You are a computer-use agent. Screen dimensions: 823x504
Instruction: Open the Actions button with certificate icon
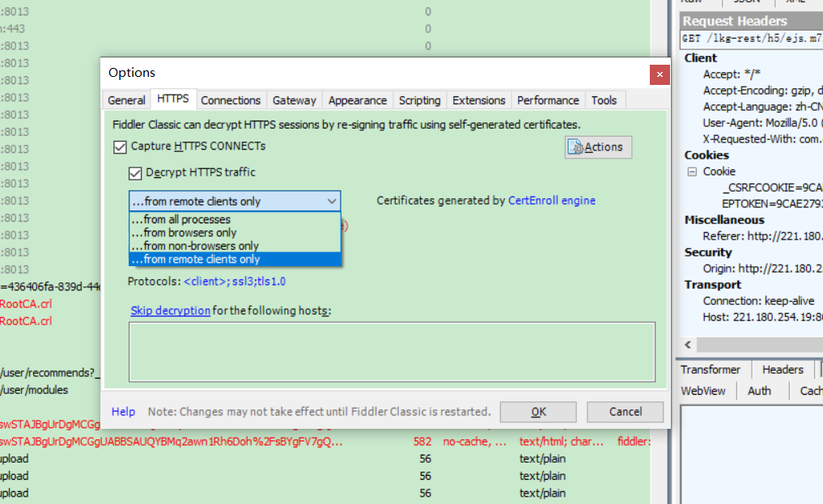(x=598, y=147)
